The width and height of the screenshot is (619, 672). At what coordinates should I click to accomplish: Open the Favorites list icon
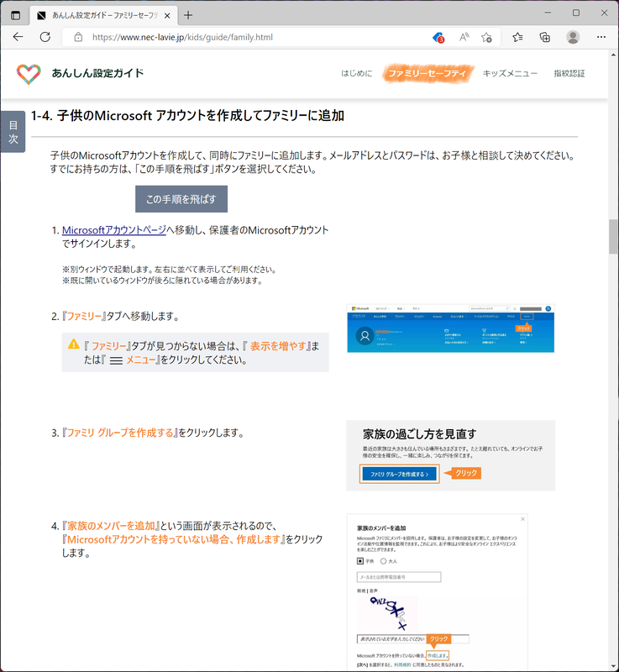click(x=517, y=37)
